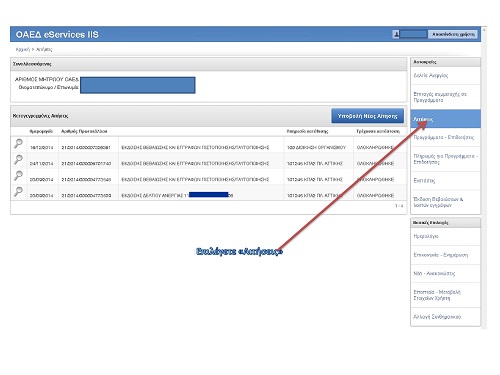
Task: Click the user profile icon in header
Action: click(396, 34)
